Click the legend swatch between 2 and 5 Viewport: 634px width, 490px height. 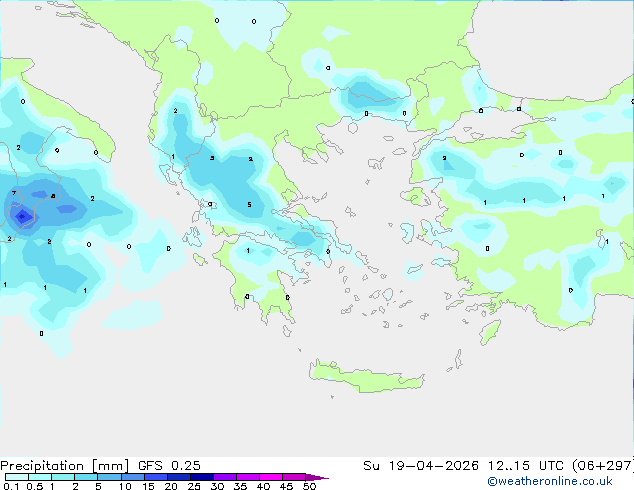pyautogui.click(x=86, y=477)
